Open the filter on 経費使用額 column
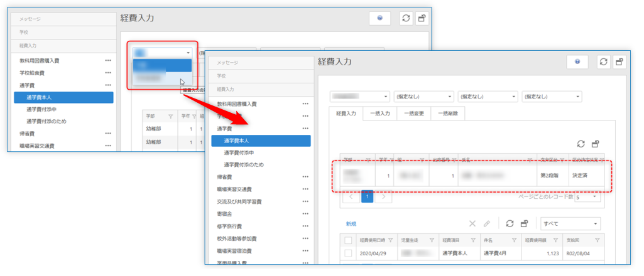 tap(555, 240)
